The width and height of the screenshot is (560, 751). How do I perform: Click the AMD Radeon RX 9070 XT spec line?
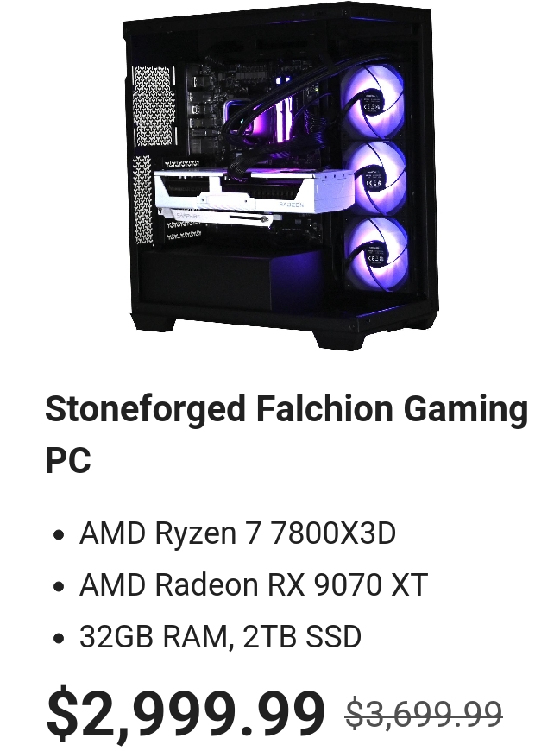[253, 584]
